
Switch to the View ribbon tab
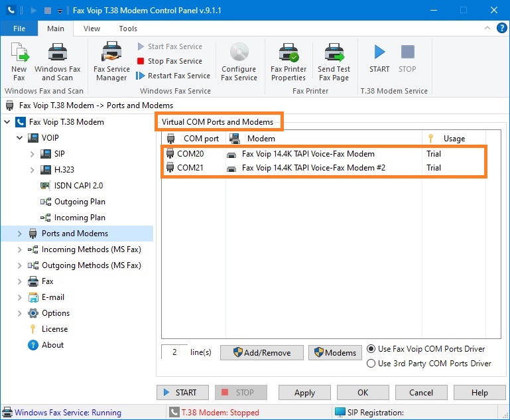[x=92, y=29]
